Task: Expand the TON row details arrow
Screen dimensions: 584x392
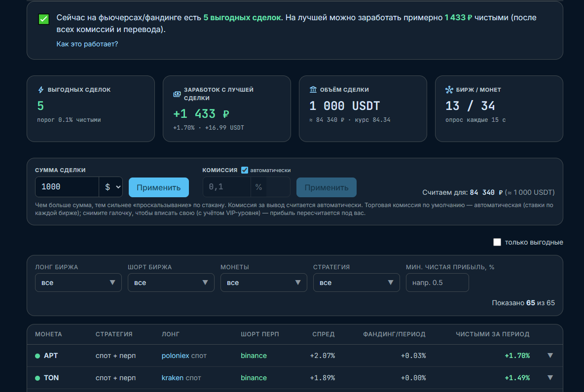Action: click(550, 378)
